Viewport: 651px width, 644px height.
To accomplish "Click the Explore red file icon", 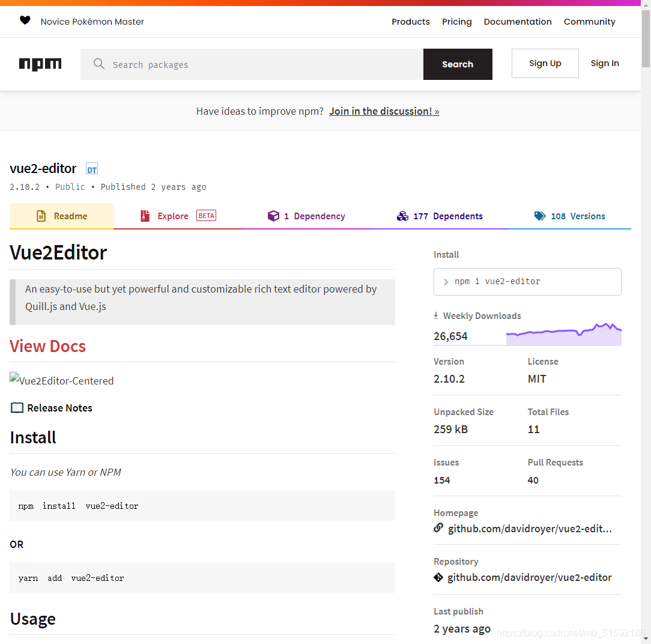I will pyautogui.click(x=145, y=216).
